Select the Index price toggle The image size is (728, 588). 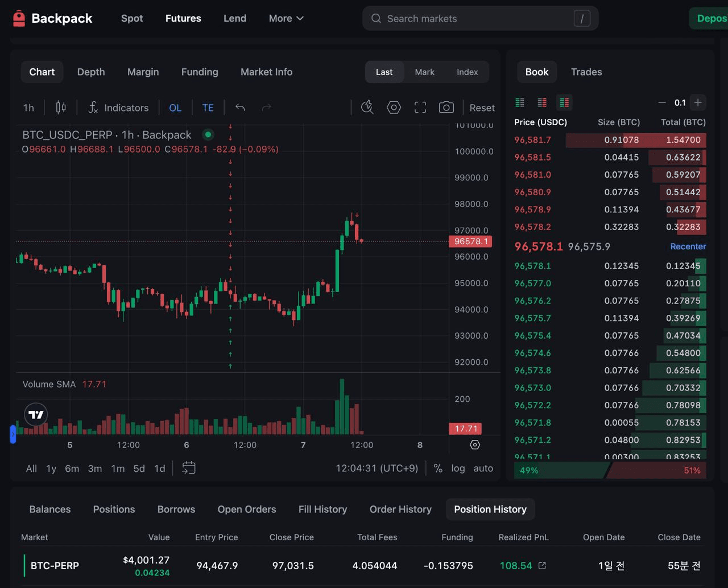(x=467, y=72)
